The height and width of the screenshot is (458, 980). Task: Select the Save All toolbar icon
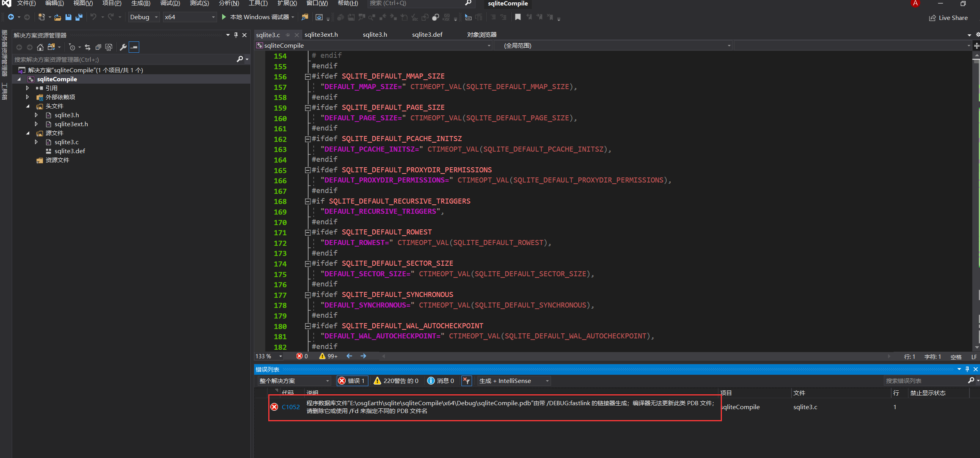(79, 17)
